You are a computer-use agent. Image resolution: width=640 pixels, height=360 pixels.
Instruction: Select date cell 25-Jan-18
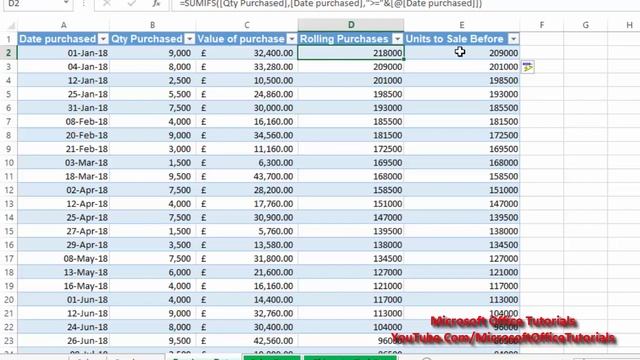click(64, 94)
